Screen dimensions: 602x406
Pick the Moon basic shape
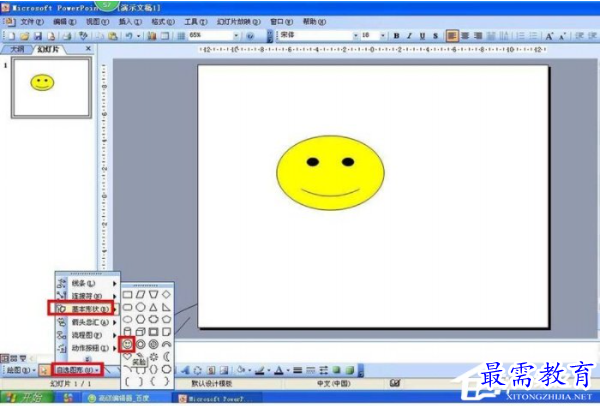(166, 357)
